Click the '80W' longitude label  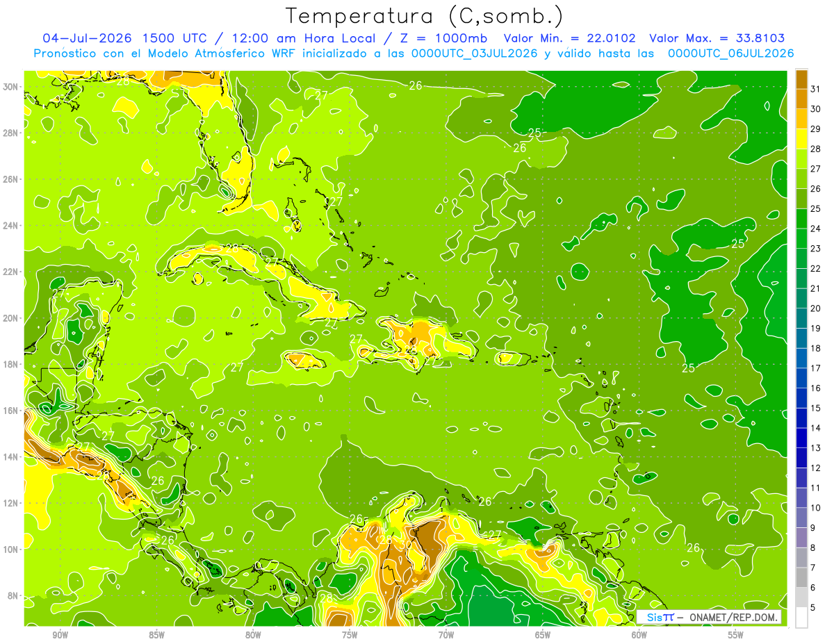pos(253,635)
